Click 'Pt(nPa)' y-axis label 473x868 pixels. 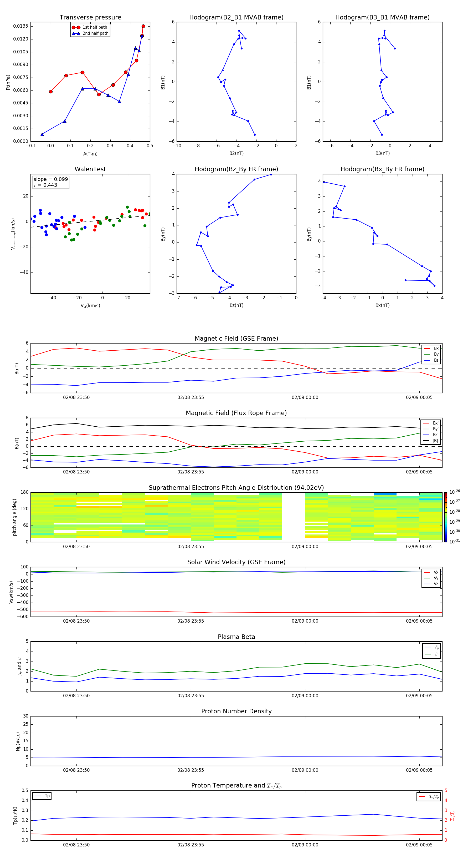pos(8,82)
